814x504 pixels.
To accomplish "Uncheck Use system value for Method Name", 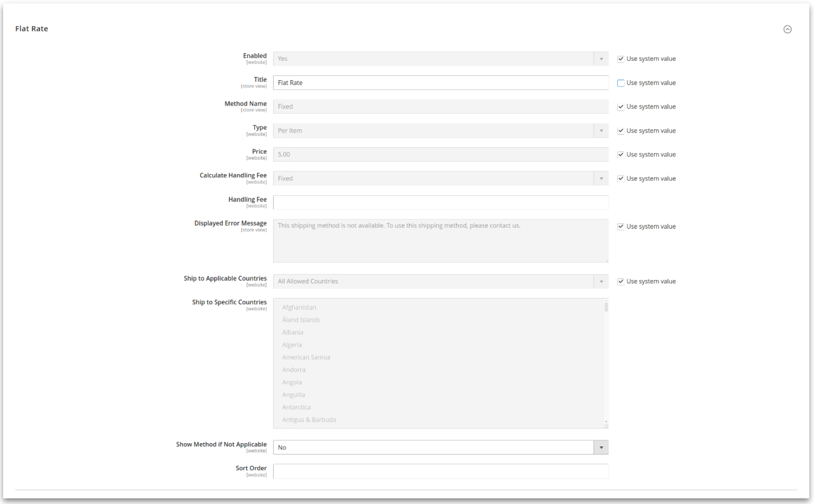I will click(621, 106).
